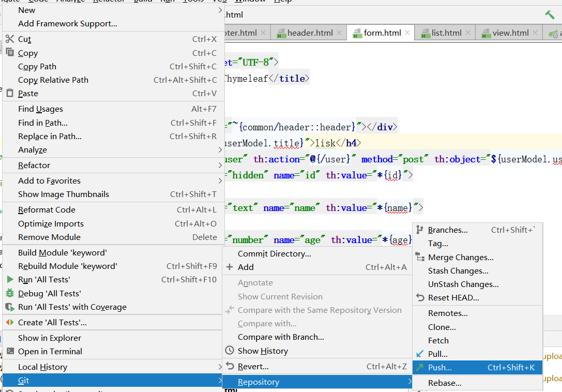This screenshot has height=392, width=562.
Task: Select Remove Module
Action: point(113,237)
